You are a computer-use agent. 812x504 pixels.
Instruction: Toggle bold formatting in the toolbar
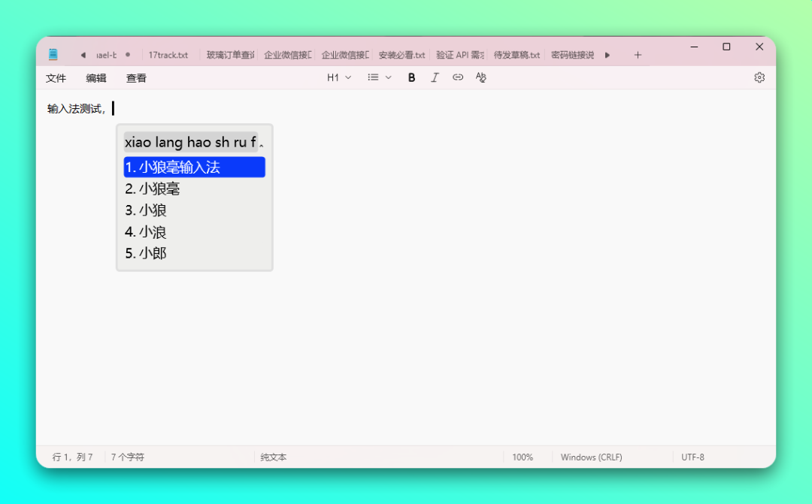pyautogui.click(x=411, y=77)
